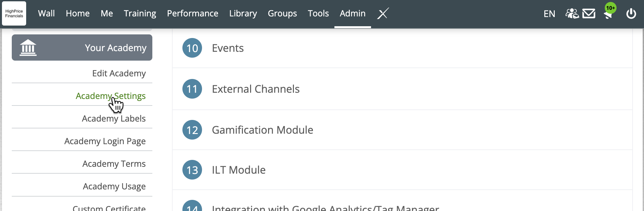Open the Library menu
The height and width of the screenshot is (211, 644).
click(x=243, y=13)
